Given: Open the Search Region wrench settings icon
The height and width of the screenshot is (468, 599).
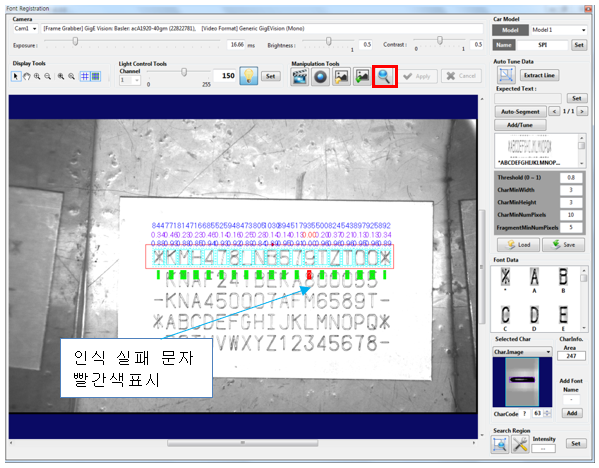Looking at the screenshot, I should [x=520, y=444].
